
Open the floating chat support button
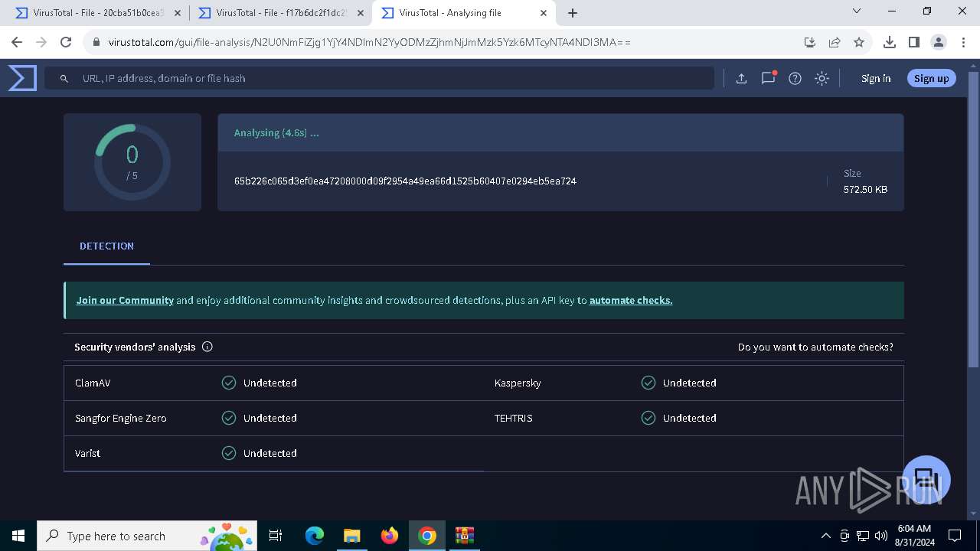[x=926, y=480]
